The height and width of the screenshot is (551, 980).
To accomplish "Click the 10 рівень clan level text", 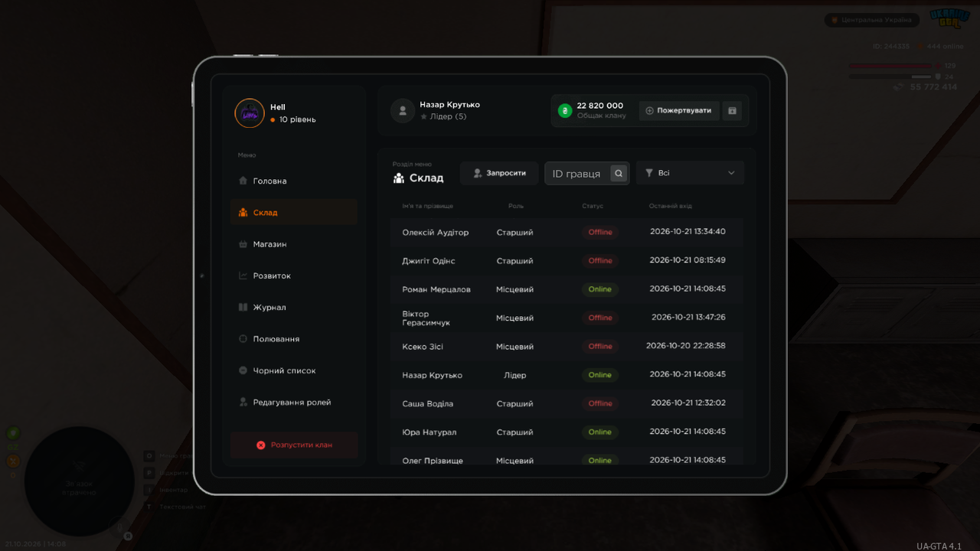I will 298,119.
